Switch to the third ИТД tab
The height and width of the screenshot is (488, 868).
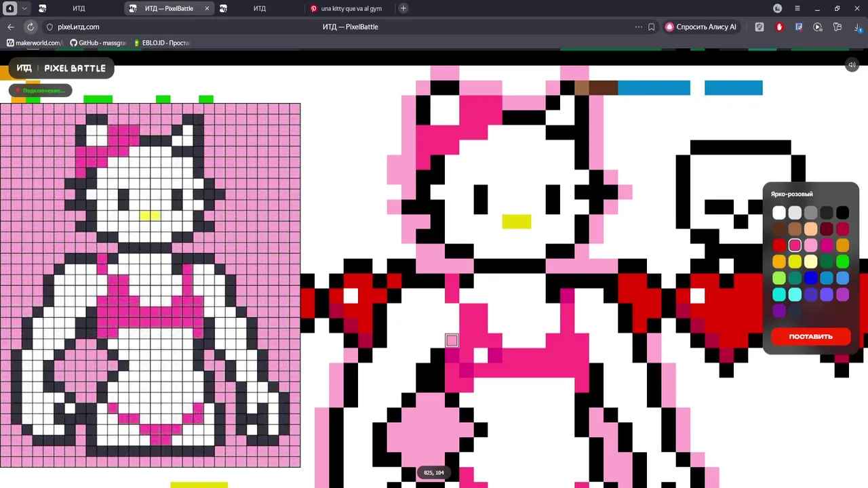(259, 8)
